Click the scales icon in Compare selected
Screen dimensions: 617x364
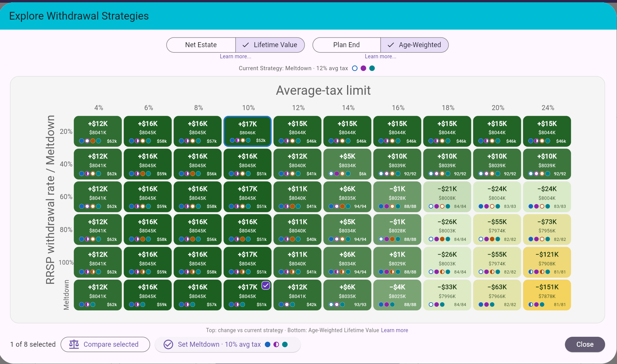74,344
